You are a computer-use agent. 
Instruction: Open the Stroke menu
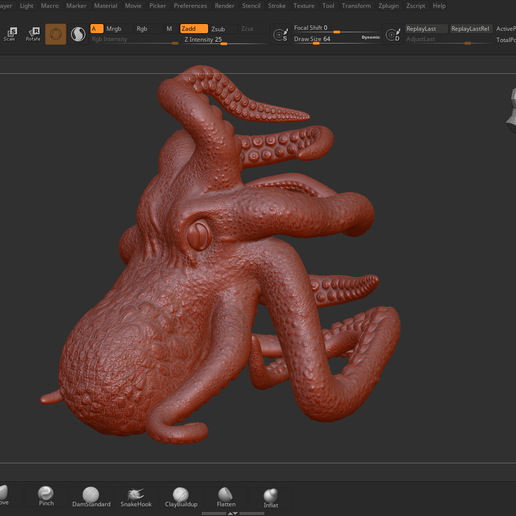click(277, 6)
